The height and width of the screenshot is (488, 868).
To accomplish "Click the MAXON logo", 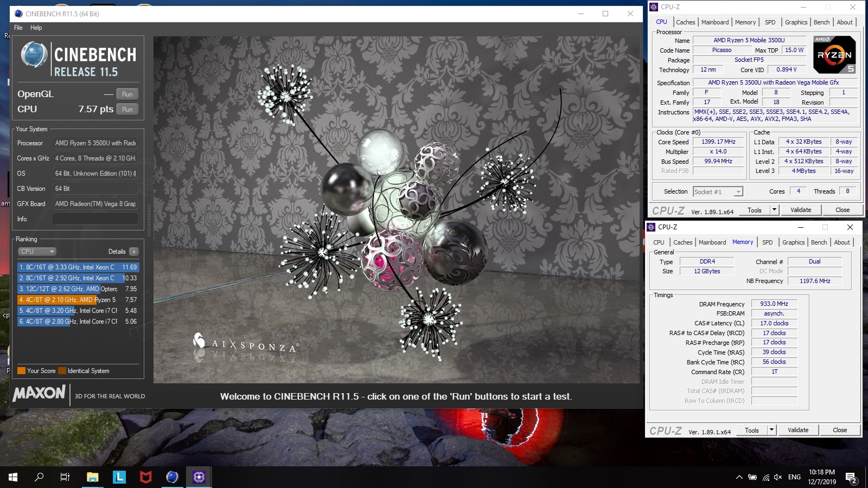I will pos(39,393).
